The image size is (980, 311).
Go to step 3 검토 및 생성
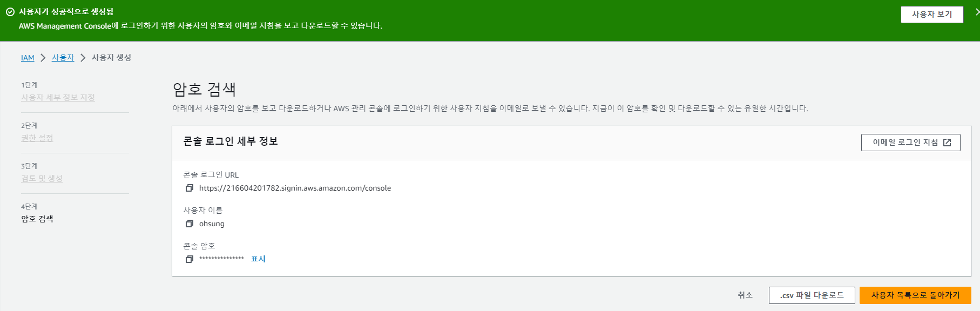(42, 179)
